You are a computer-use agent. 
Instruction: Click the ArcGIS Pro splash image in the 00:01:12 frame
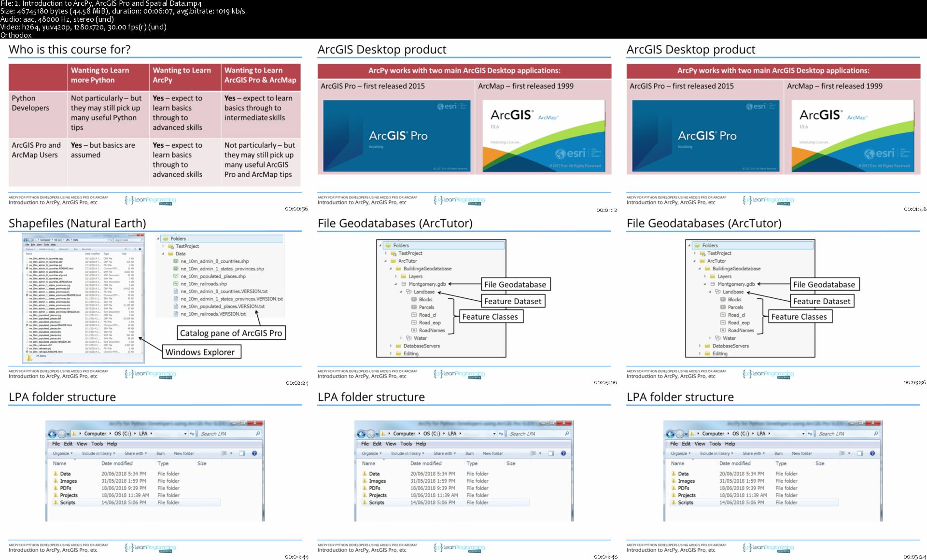click(397, 136)
